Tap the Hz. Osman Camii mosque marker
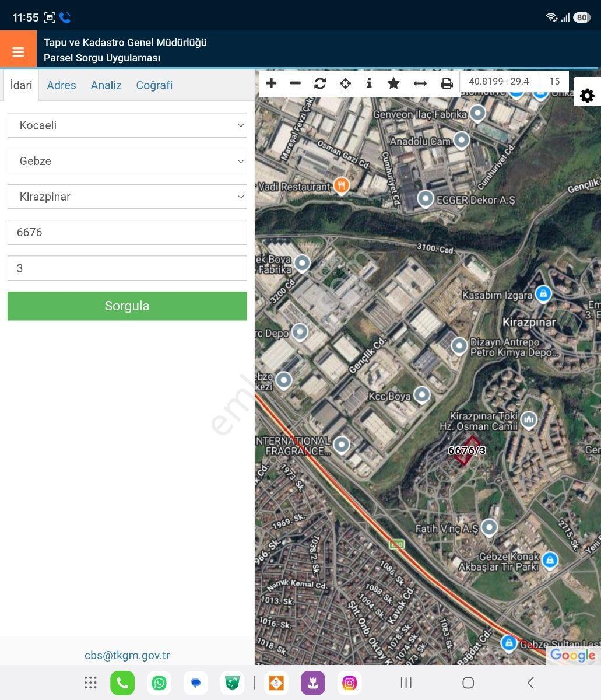Viewport: 601px width, 700px height. [x=529, y=419]
